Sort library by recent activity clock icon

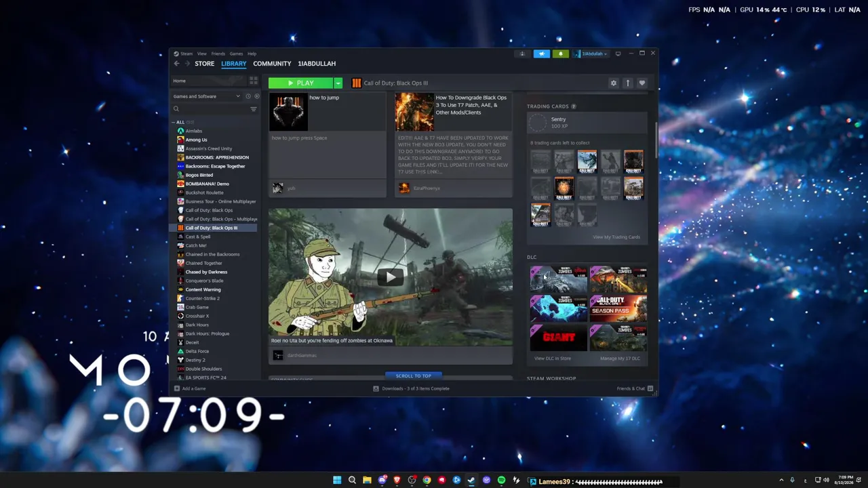click(x=248, y=96)
